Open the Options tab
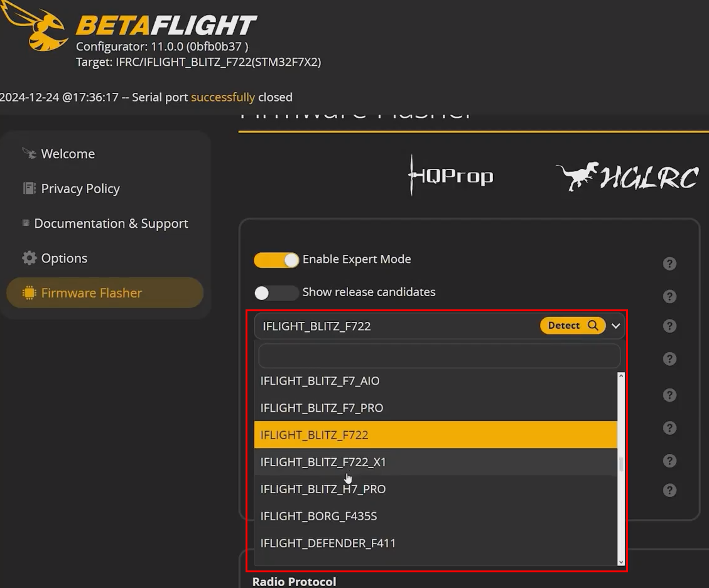 coord(64,259)
